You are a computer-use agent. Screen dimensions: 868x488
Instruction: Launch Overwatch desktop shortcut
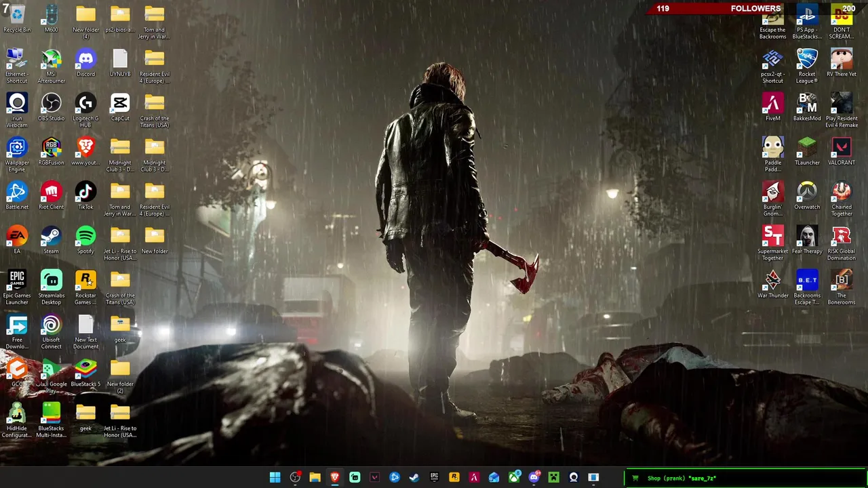[807, 195]
